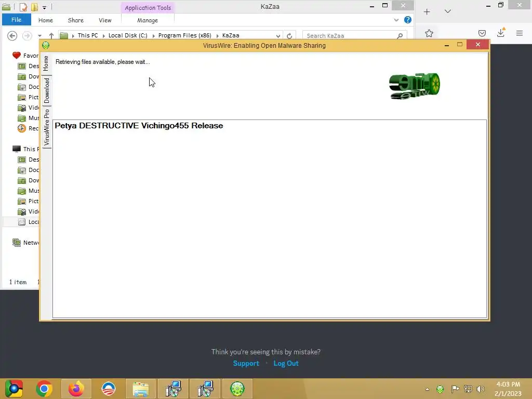
Task: Open volume speaker tray icon
Action: tap(481, 389)
